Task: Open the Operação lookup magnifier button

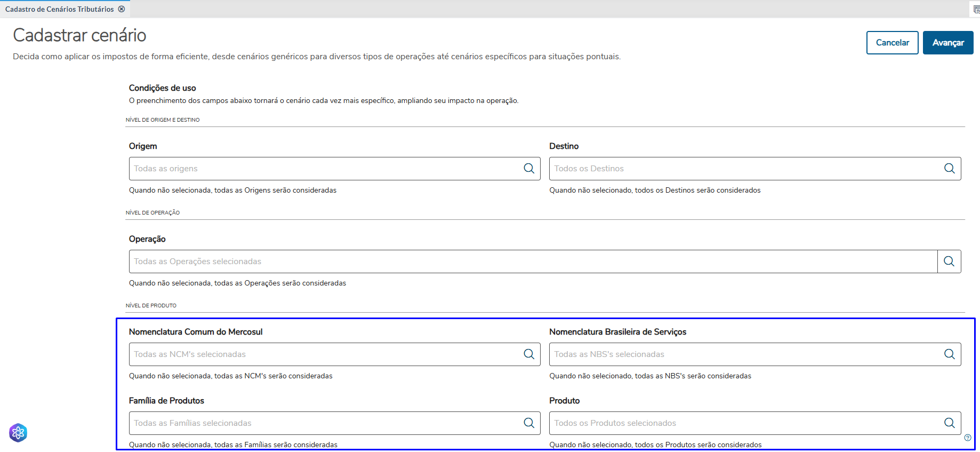Action: [949, 261]
